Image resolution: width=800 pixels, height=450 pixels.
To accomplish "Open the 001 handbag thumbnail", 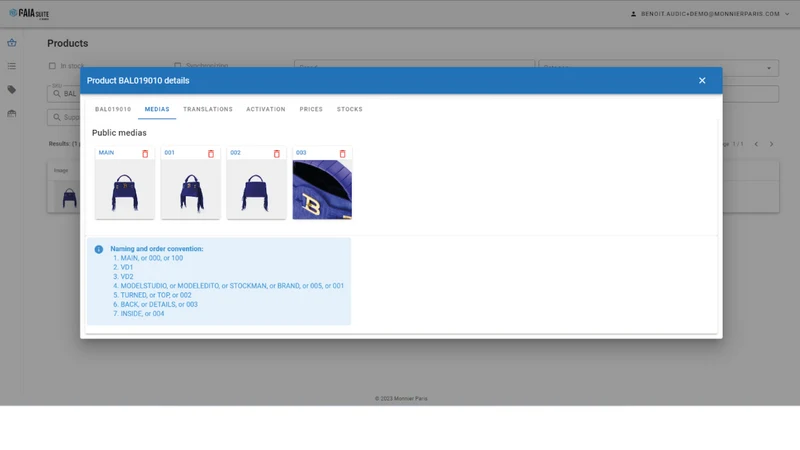I will click(x=191, y=190).
